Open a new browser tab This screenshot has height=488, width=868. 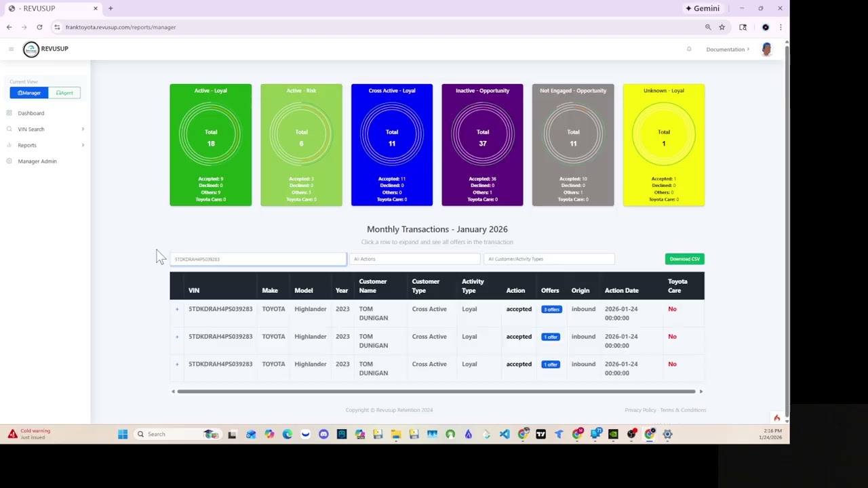(111, 8)
